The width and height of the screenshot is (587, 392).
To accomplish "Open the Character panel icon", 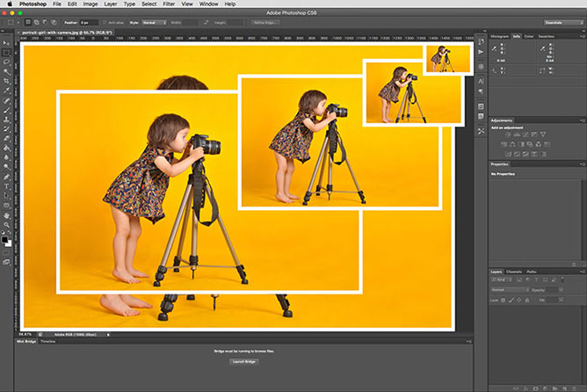I will point(481,81).
